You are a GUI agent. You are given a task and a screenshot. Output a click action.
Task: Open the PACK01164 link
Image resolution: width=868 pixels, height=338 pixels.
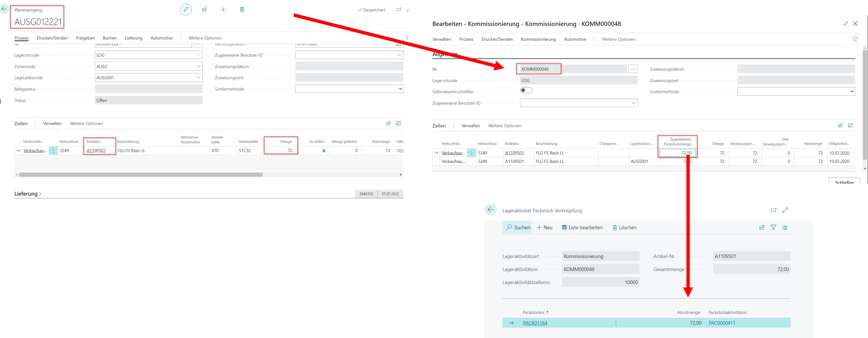click(535, 323)
